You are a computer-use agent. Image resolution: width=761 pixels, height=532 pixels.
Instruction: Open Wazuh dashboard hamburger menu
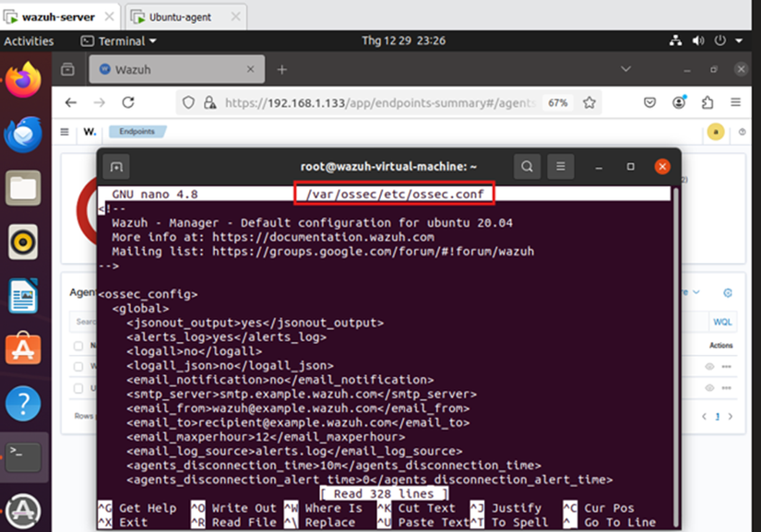(x=65, y=132)
